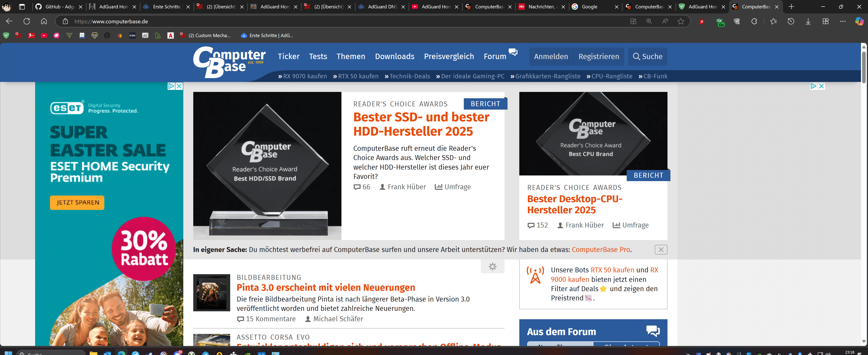Dismiss the In eigener Sache notice

[x=661, y=249]
